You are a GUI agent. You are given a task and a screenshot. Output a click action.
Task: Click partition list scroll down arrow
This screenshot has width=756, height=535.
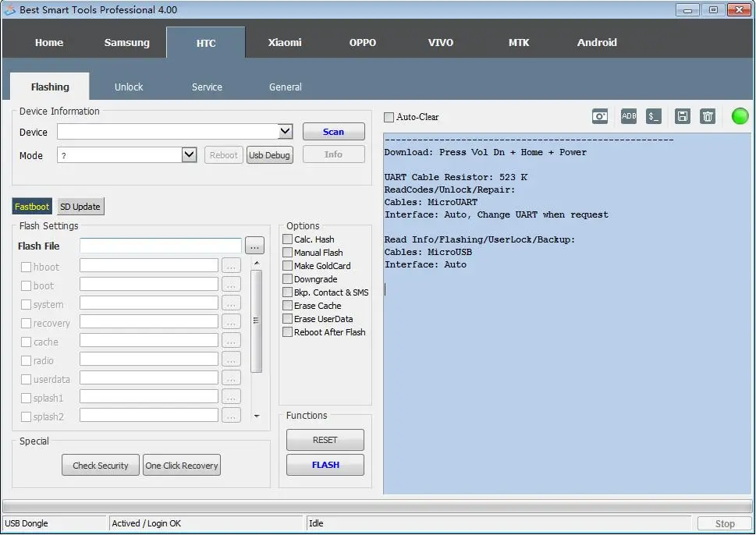click(257, 416)
